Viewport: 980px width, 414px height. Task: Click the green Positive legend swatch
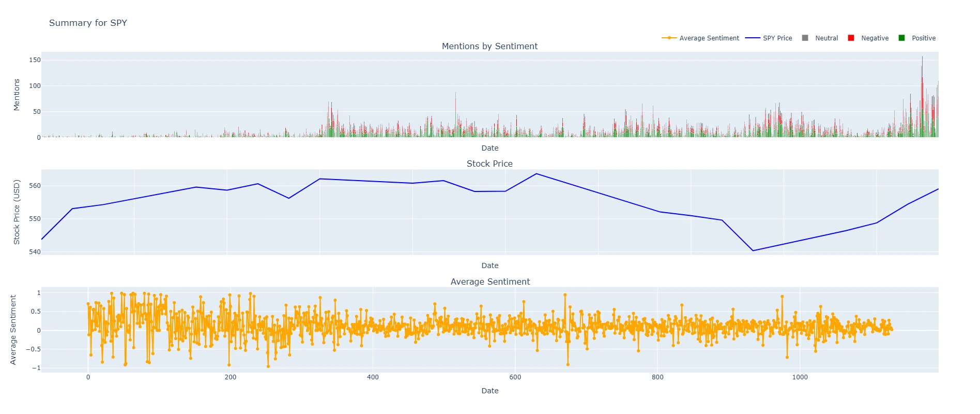click(901, 38)
